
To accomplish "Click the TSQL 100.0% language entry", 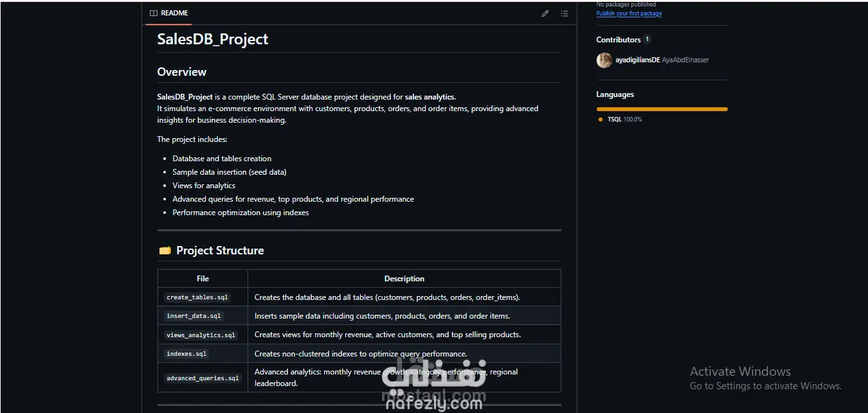I will point(624,119).
